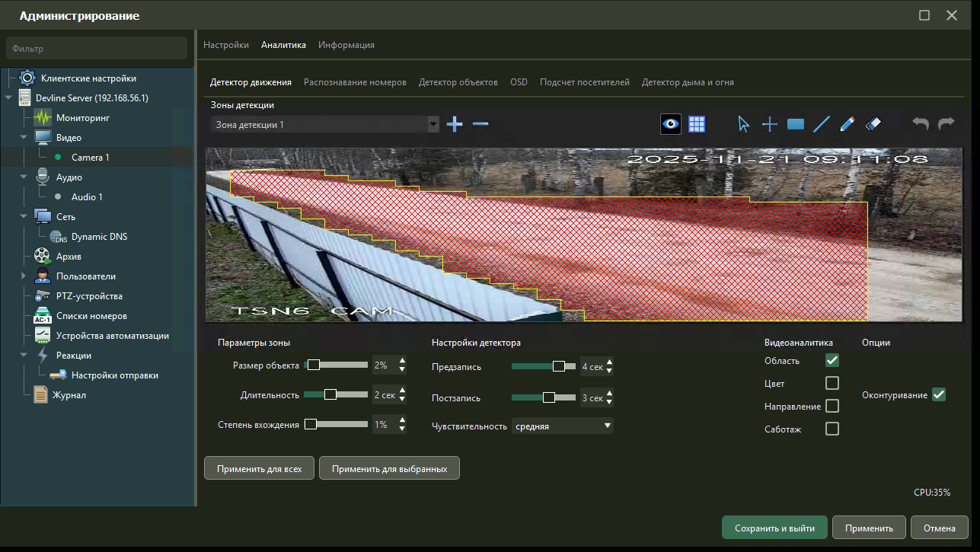Pick the line drawing tool
980x552 pixels.
click(822, 124)
